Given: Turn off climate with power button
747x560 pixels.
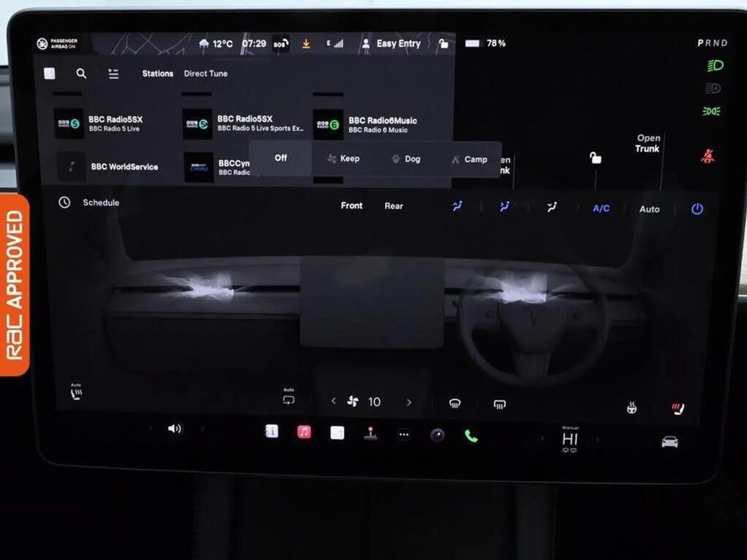Looking at the screenshot, I should [x=697, y=209].
